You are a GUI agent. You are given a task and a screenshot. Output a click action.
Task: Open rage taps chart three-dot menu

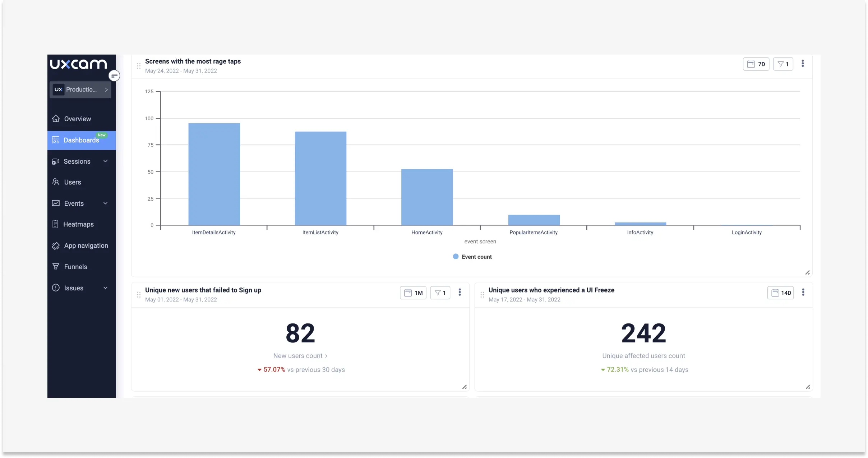803,64
